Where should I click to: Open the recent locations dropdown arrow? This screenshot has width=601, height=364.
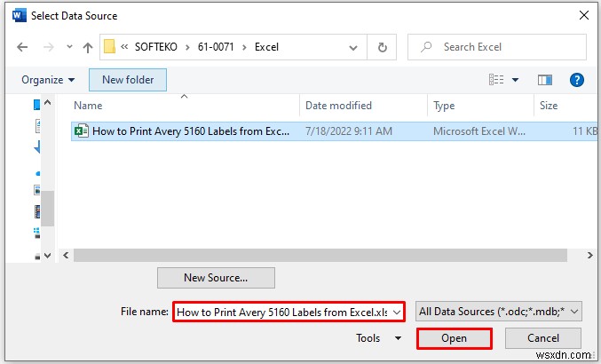point(69,47)
